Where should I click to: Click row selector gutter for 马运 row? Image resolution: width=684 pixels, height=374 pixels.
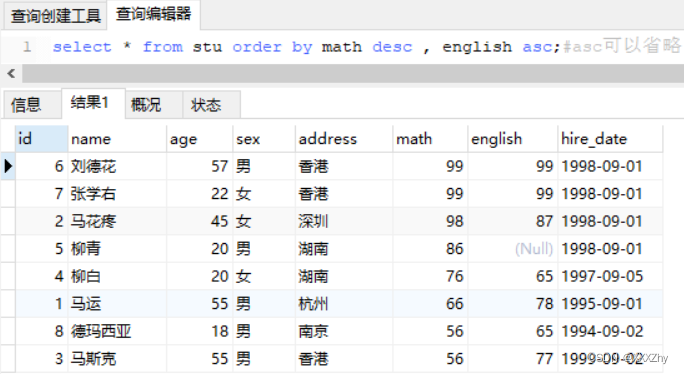click(8, 304)
